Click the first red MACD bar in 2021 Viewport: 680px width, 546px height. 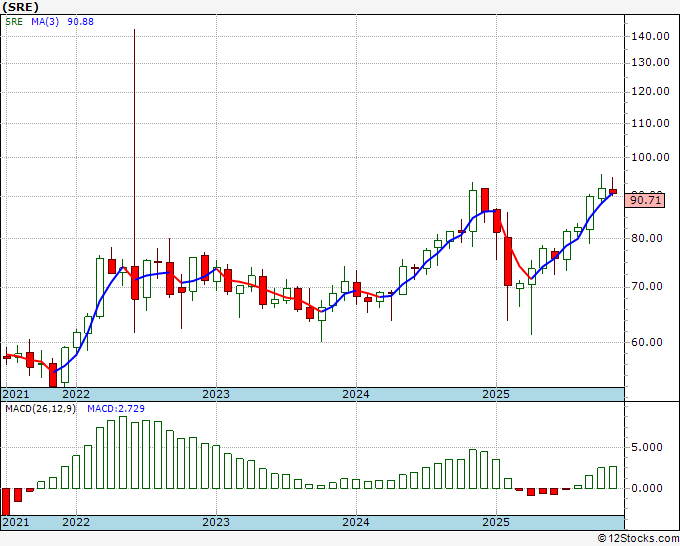click(x=6, y=502)
